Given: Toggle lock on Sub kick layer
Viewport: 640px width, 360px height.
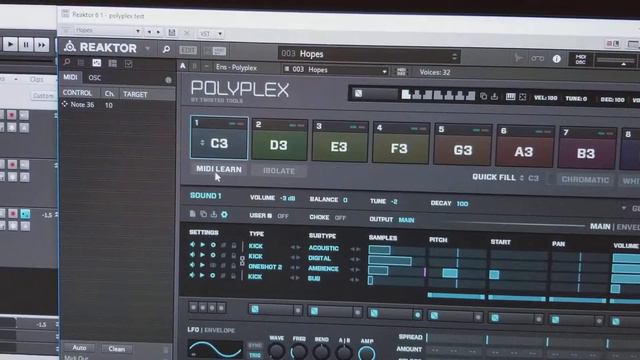Looking at the screenshot, I should pyautogui.click(x=233, y=276).
